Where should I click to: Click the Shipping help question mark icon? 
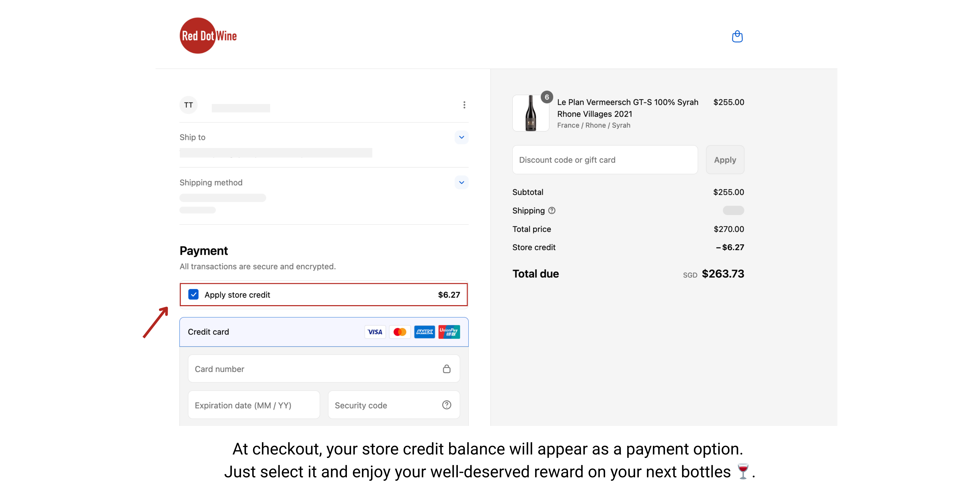pos(552,210)
